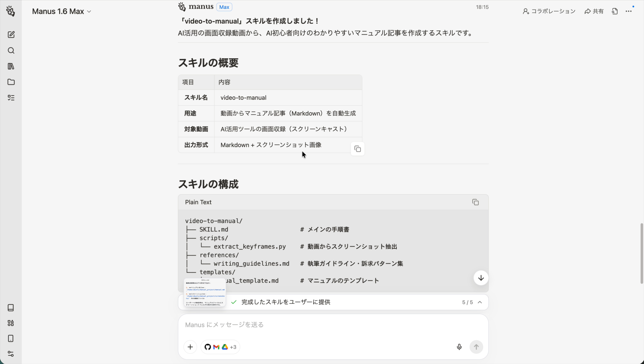Copy the skill overview table
This screenshot has height=364, width=644.
(x=357, y=149)
